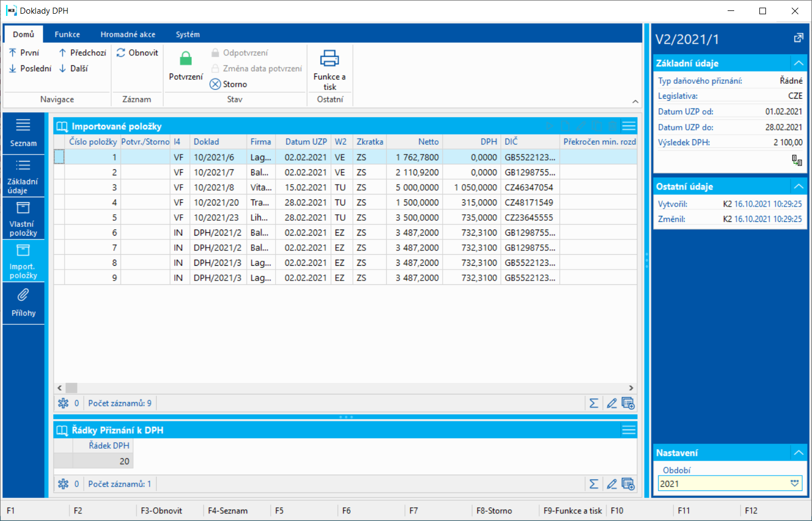Open the Řádky Přiznání k DPH hamburger menu
Viewport: 812px width, 521px height.
click(629, 431)
